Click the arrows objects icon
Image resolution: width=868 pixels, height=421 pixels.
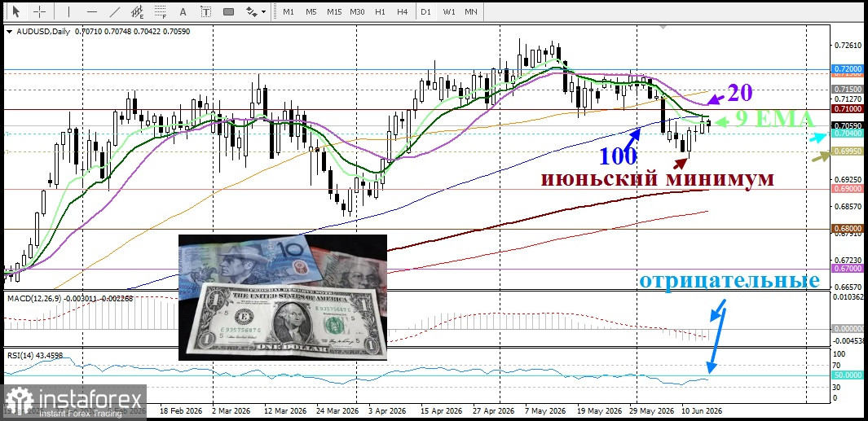click(x=251, y=11)
